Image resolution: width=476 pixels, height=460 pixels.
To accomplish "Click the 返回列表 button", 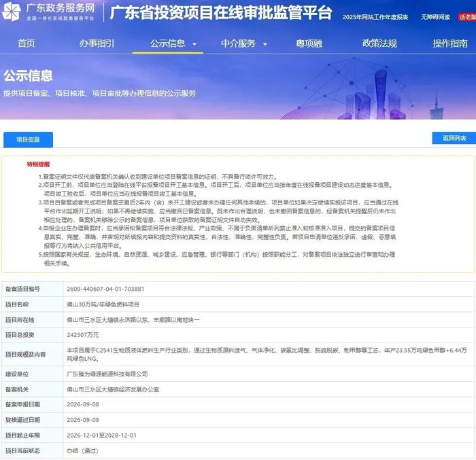I will [x=454, y=138].
